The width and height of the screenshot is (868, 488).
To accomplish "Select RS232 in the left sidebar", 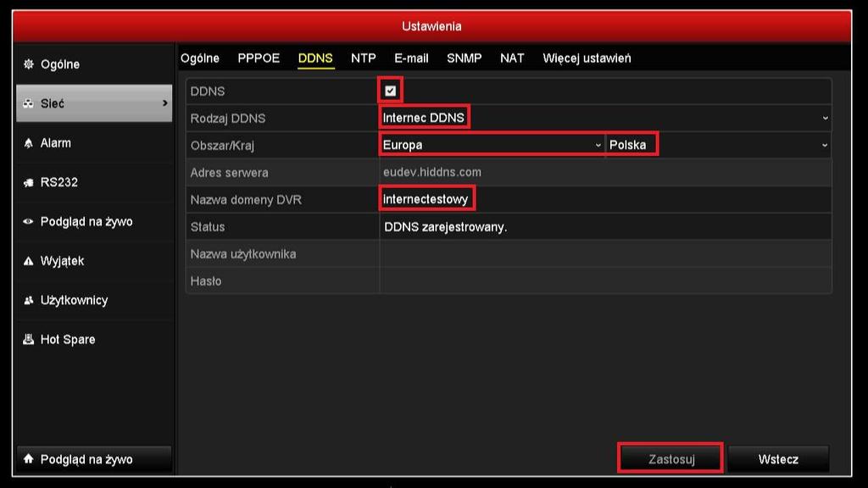I will [x=94, y=183].
